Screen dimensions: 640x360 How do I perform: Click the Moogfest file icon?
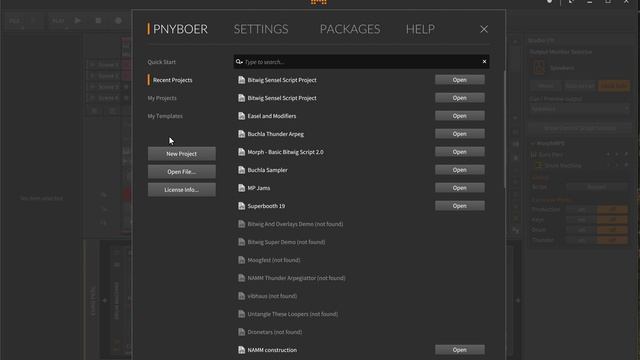241,260
